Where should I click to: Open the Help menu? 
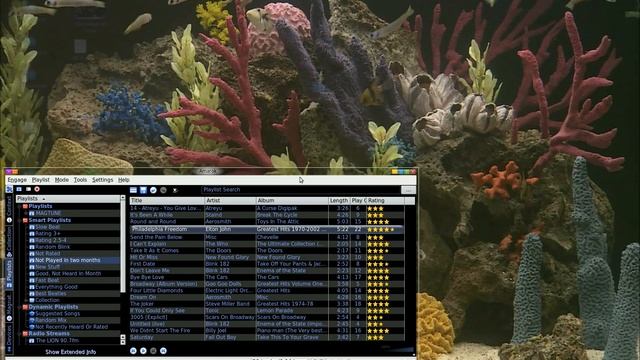pos(124,180)
